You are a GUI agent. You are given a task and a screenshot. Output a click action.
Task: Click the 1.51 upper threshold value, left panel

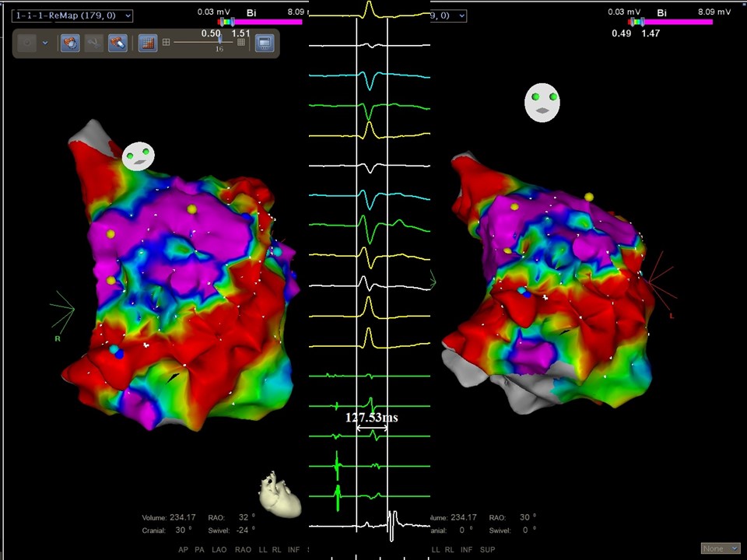(240, 33)
